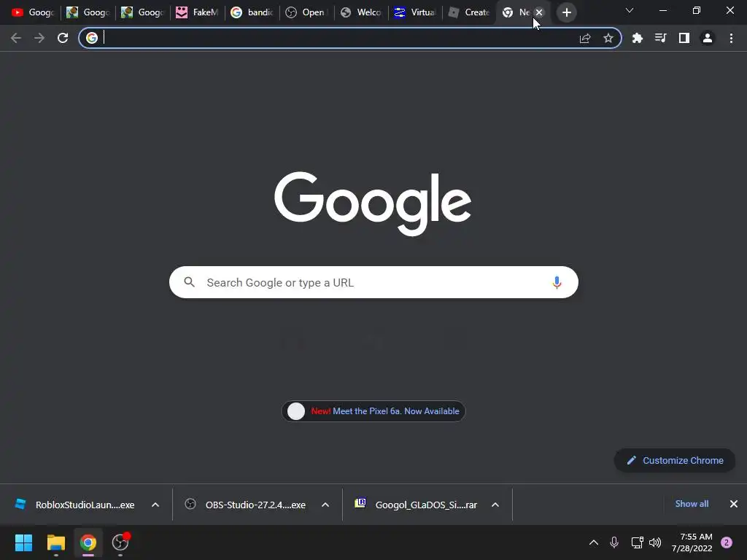747x560 pixels.
Task: Open the tab search chevron
Action: click(630, 10)
